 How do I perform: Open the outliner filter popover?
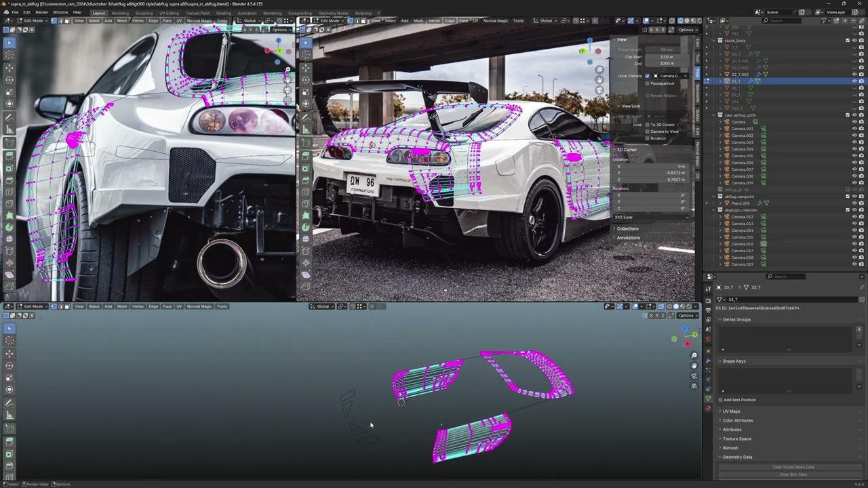[x=826, y=20]
